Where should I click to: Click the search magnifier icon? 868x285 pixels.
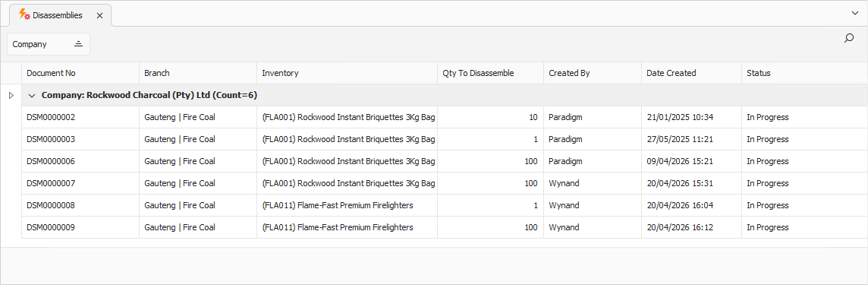point(848,38)
